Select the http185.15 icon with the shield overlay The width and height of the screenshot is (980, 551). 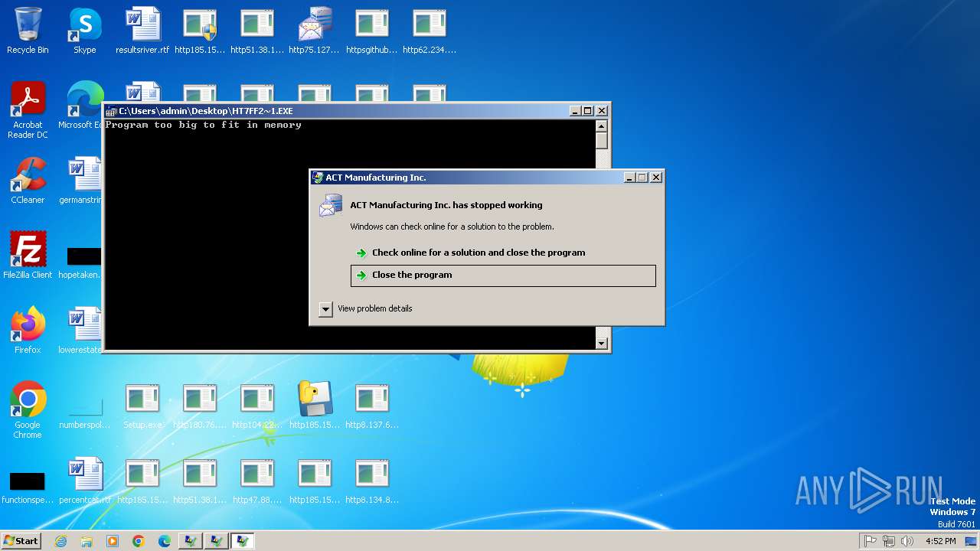200,31
